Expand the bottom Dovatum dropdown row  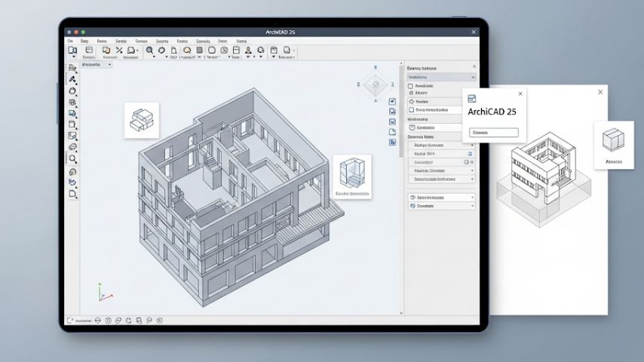[441, 206]
